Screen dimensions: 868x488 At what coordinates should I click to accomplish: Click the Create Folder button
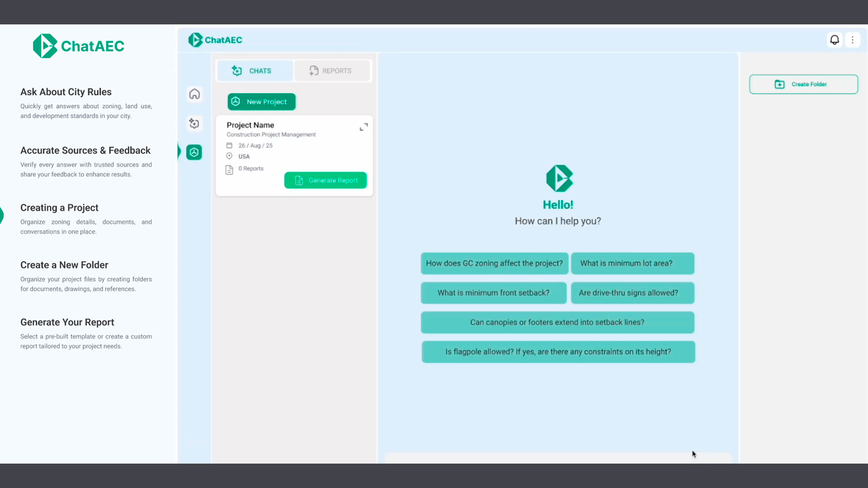coord(803,84)
